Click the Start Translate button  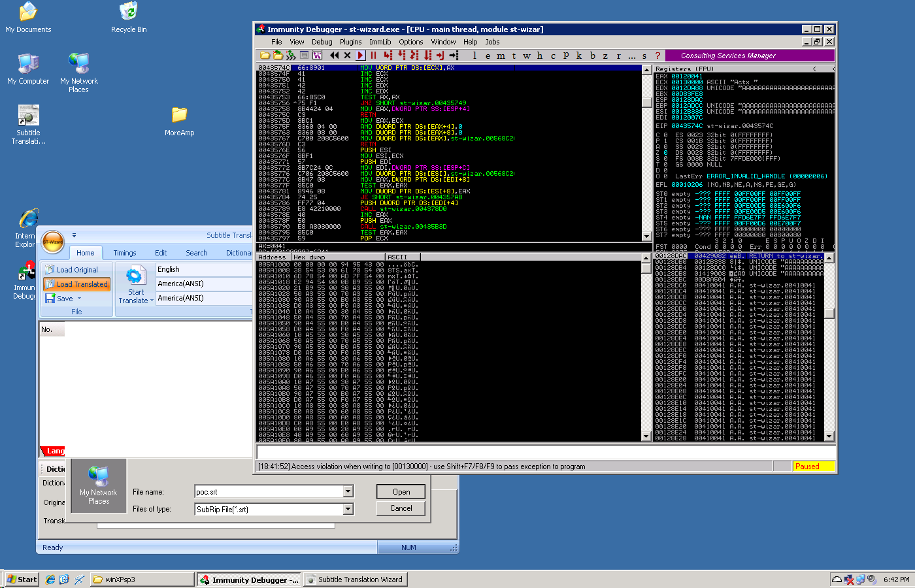click(x=135, y=284)
